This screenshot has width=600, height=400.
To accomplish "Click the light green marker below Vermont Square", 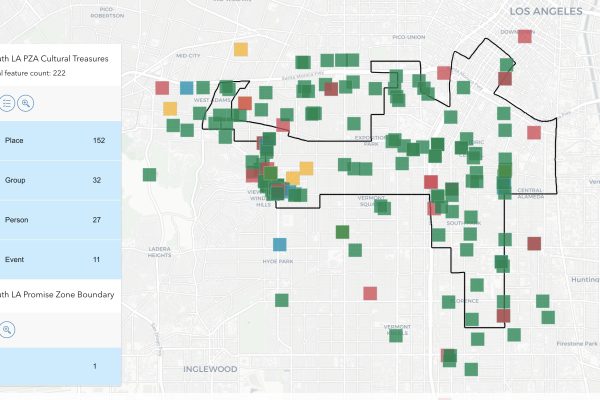I will (x=342, y=232).
